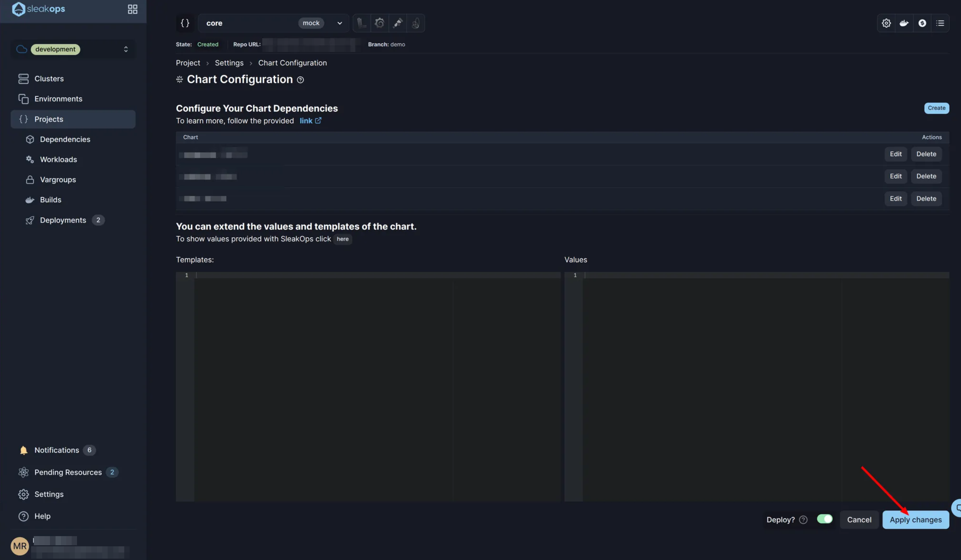Click Delete on the first chart row

(926, 154)
